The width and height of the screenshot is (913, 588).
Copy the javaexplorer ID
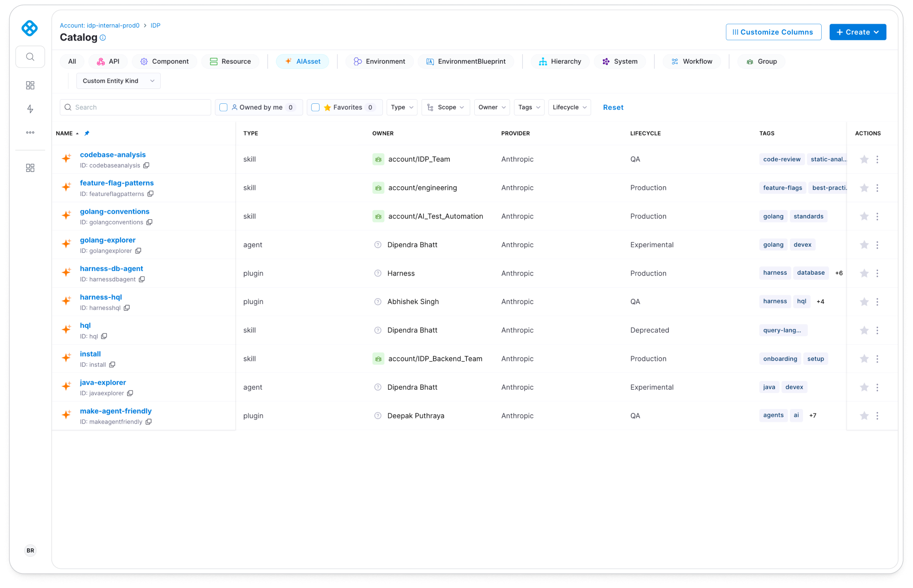click(x=130, y=393)
